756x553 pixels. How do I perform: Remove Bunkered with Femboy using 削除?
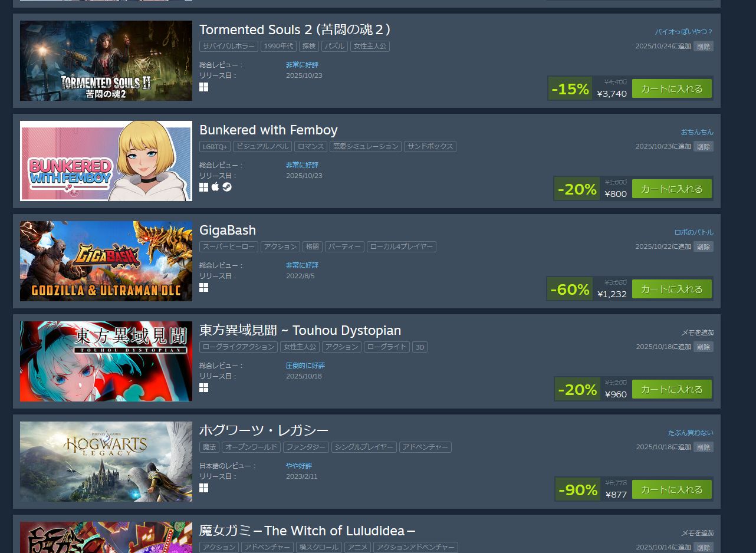[x=703, y=146]
